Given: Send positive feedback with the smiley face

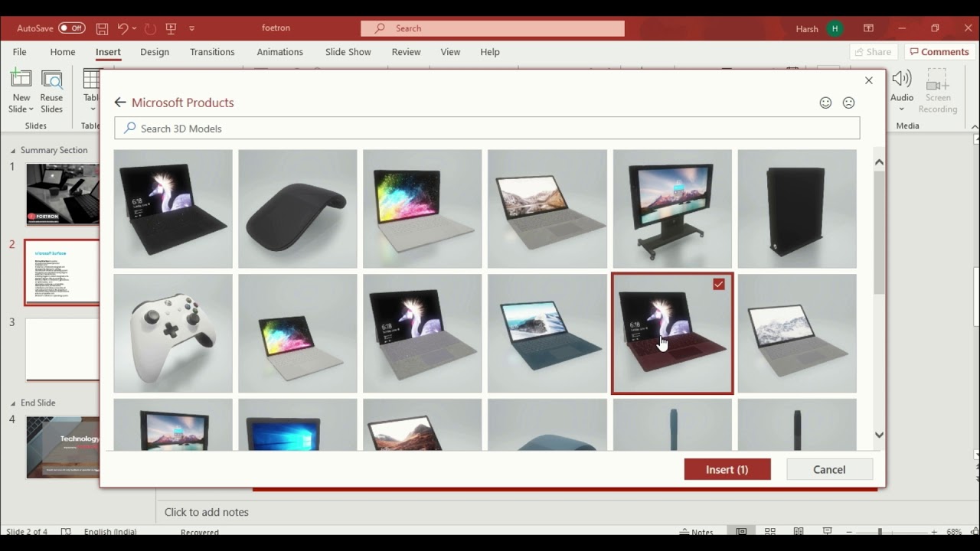Looking at the screenshot, I should (825, 103).
